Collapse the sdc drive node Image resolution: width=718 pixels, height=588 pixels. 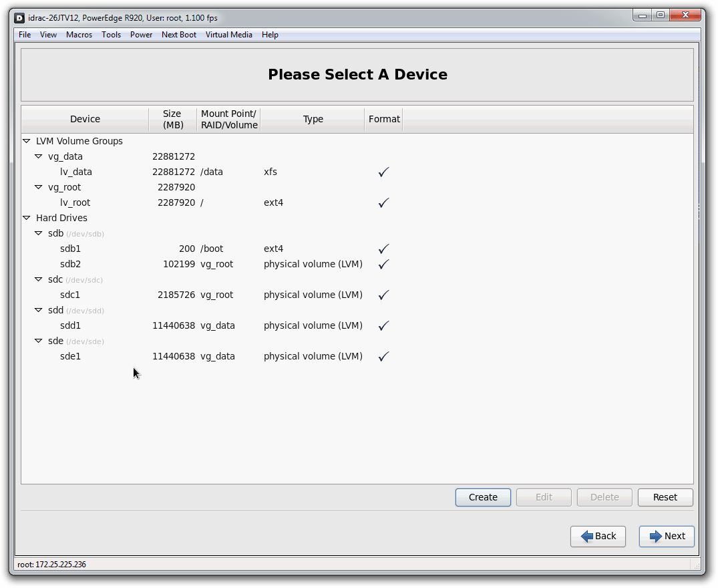click(39, 280)
